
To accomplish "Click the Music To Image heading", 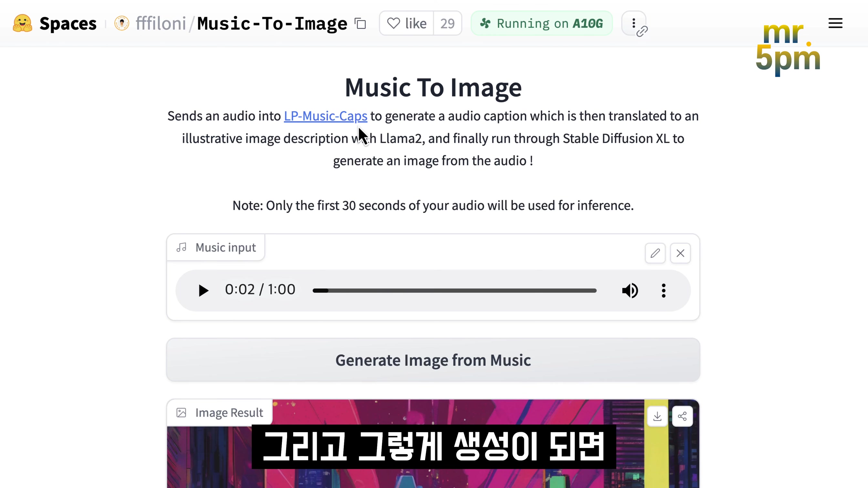I will click(x=433, y=87).
